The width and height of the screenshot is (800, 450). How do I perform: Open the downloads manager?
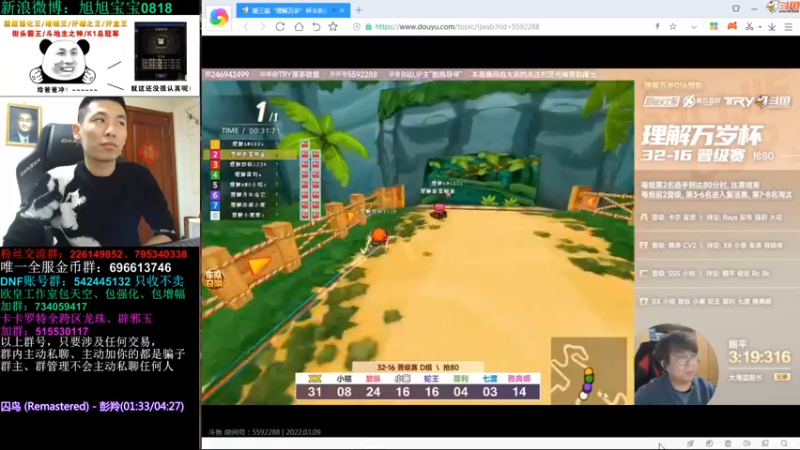click(x=772, y=27)
